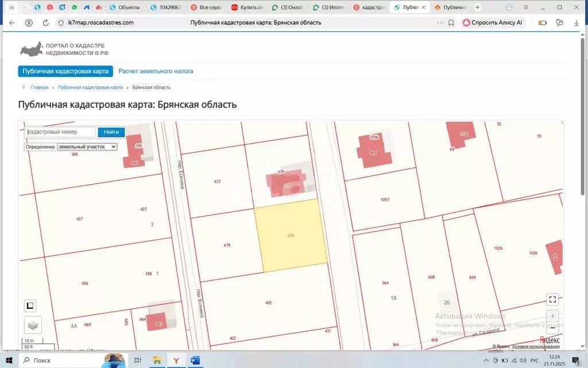Zoom in on the cadastral map
The height and width of the screenshot is (368, 588).
coord(552,316)
